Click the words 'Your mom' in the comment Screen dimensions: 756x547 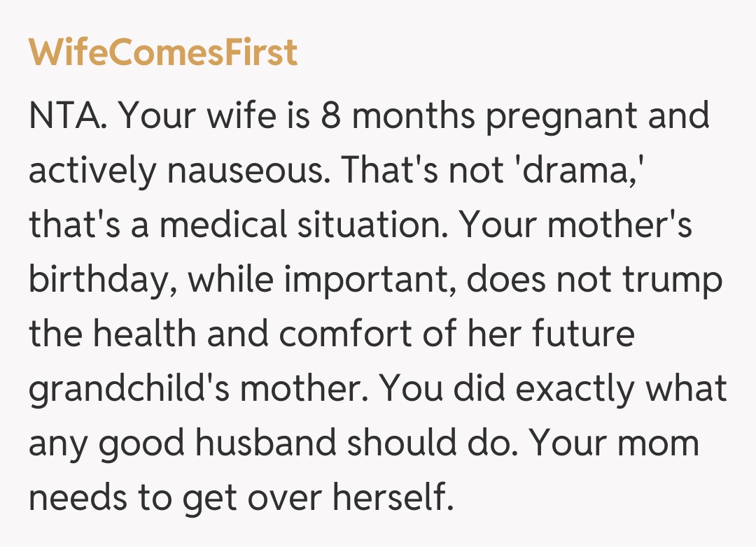tap(613, 444)
